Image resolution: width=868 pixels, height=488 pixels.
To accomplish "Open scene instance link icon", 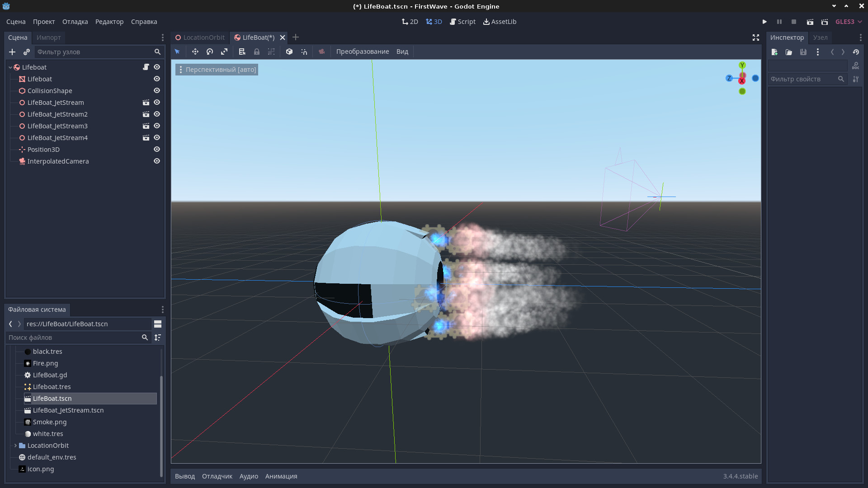I will (x=27, y=52).
